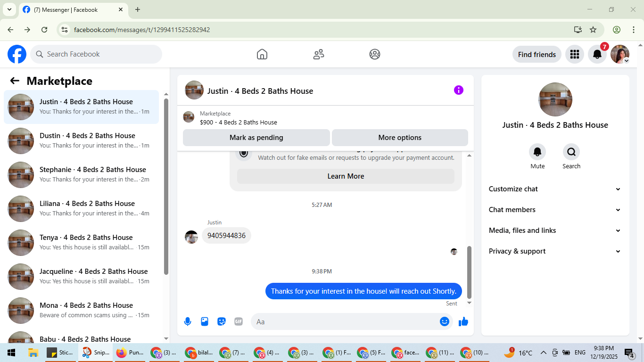The height and width of the screenshot is (362, 644).
Task: Click the sent message 'Thanks for your interest'
Action: pos(363,291)
